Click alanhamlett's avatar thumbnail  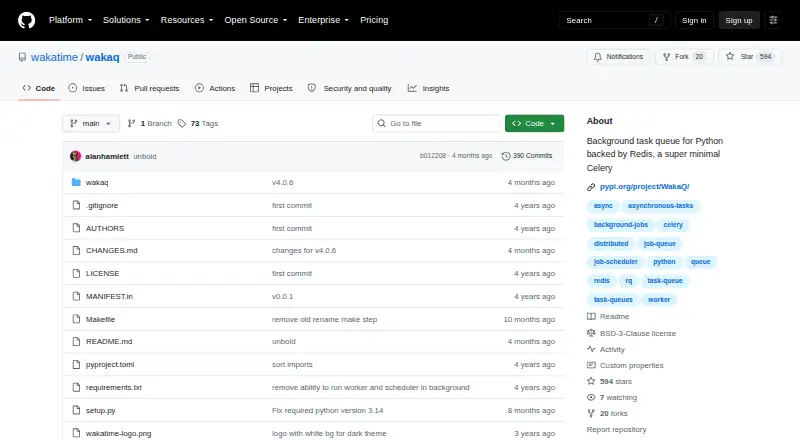[76, 156]
